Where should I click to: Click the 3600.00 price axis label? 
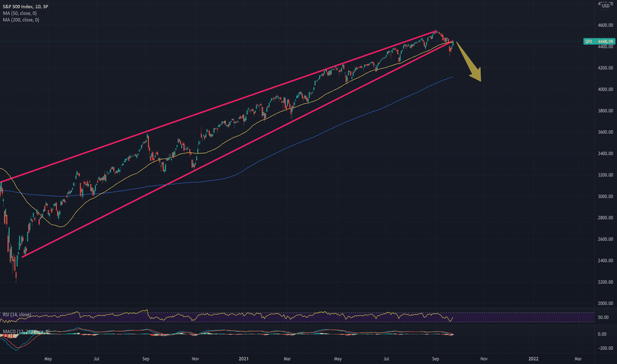click(x=605, y=132)
